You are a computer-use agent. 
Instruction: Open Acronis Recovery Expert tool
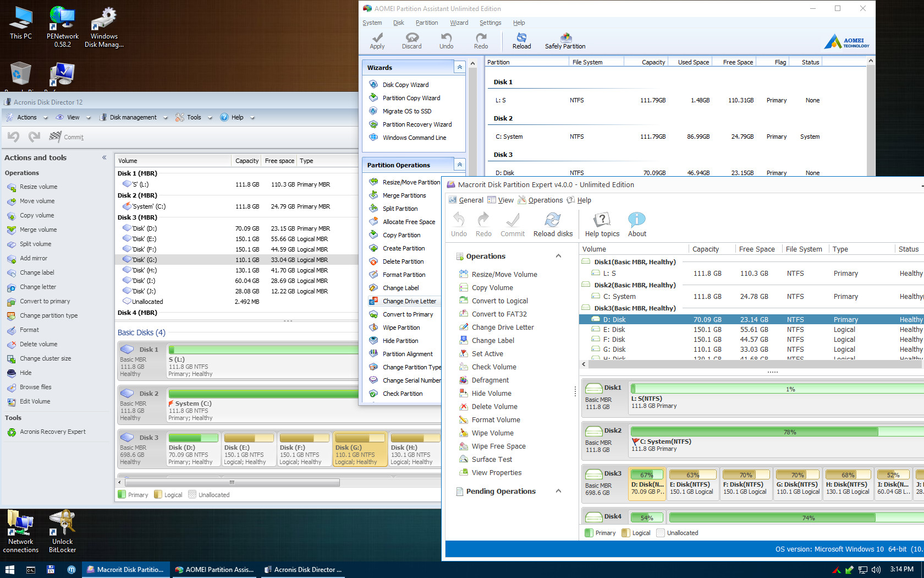(x=52, y=432)
